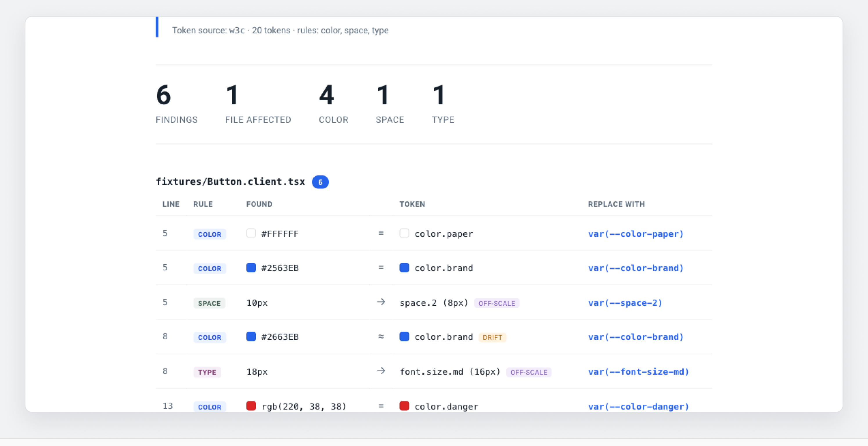The height and width of the screenshot is (446, 868).
Task: Click the fixtures/Button.client.tsx file heading
Action: tap(230, 182)
